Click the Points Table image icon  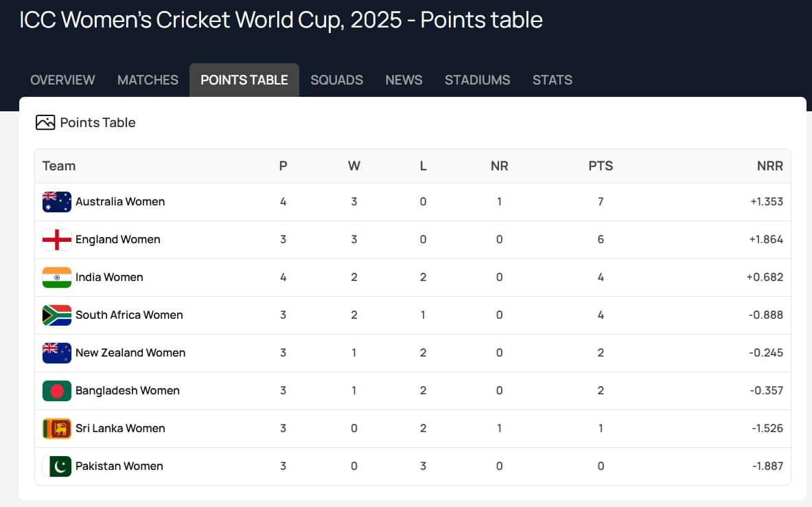click(x=45, y=123)
